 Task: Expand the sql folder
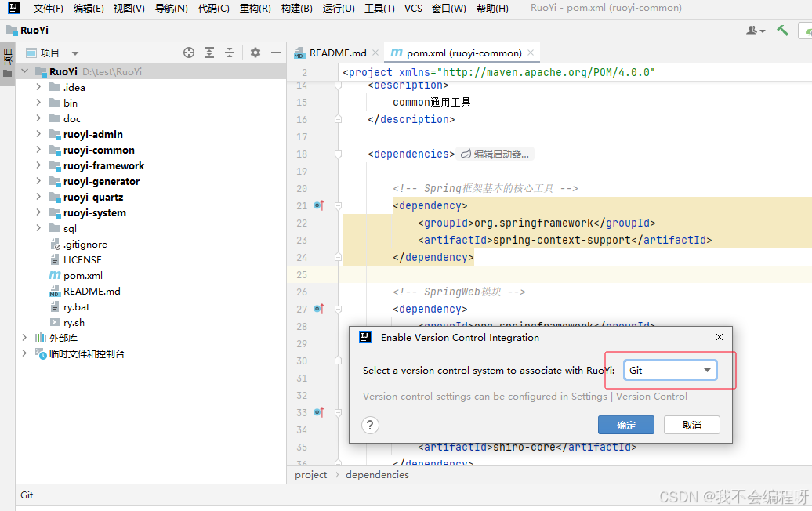pos(38,228)
